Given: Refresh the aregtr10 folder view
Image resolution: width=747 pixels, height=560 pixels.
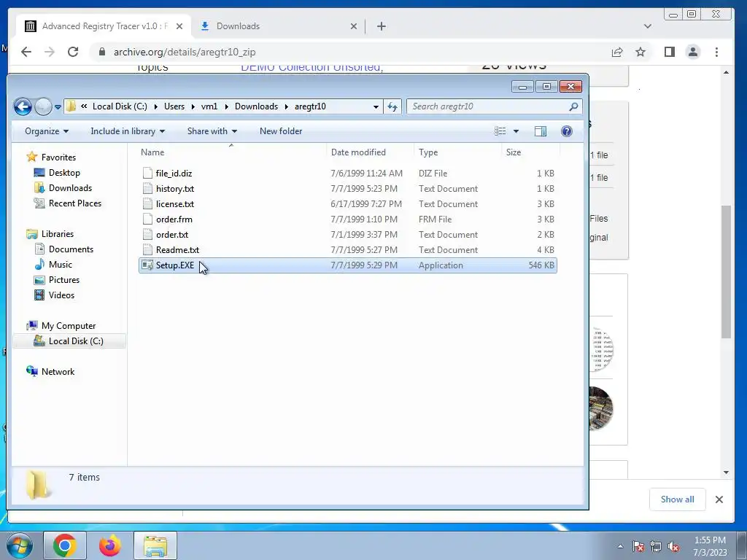Looking at the screenshot, I should (x=392, y=106).
